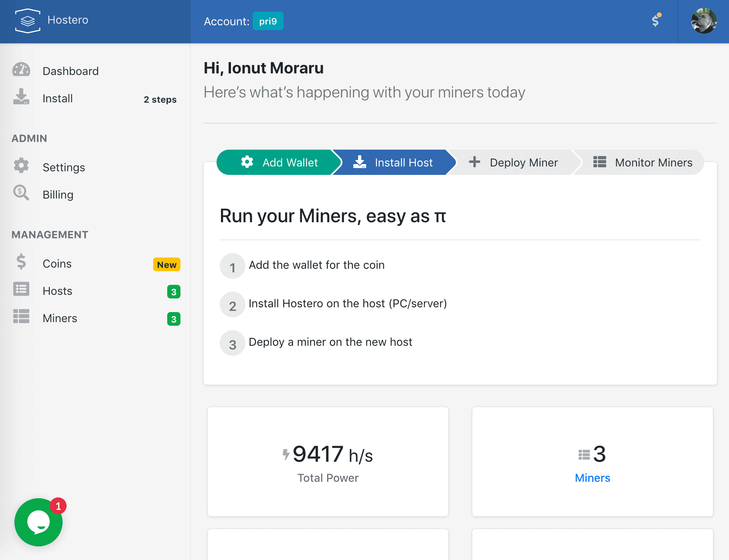This screenshot has width=729, height=560.
Task: Click the Settings gear icon
Action: tap(21, 166)
